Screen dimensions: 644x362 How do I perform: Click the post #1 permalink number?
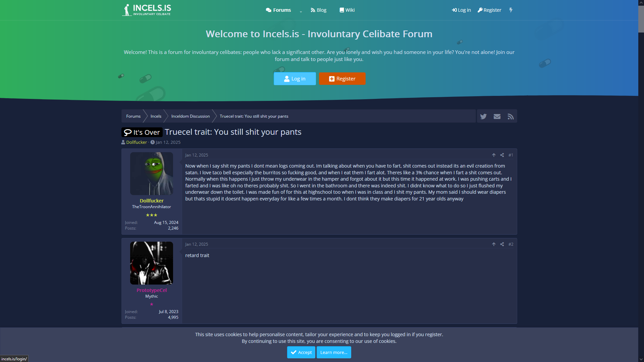(511, 155)
